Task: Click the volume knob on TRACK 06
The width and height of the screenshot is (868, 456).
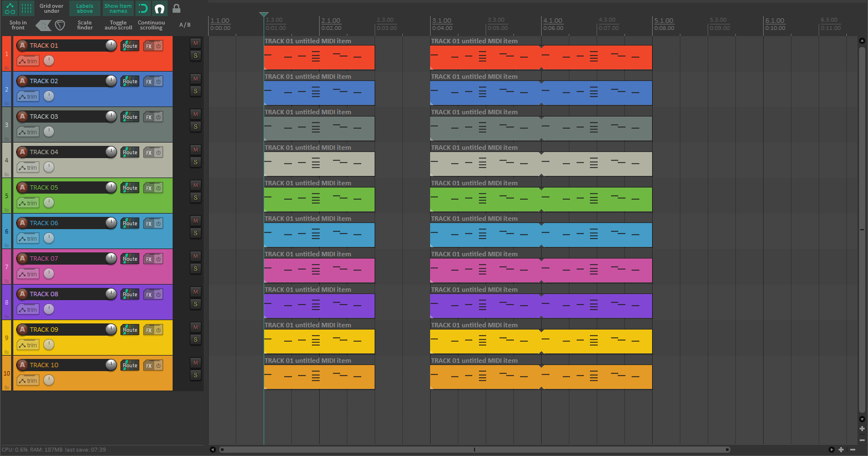Action: 111,223
